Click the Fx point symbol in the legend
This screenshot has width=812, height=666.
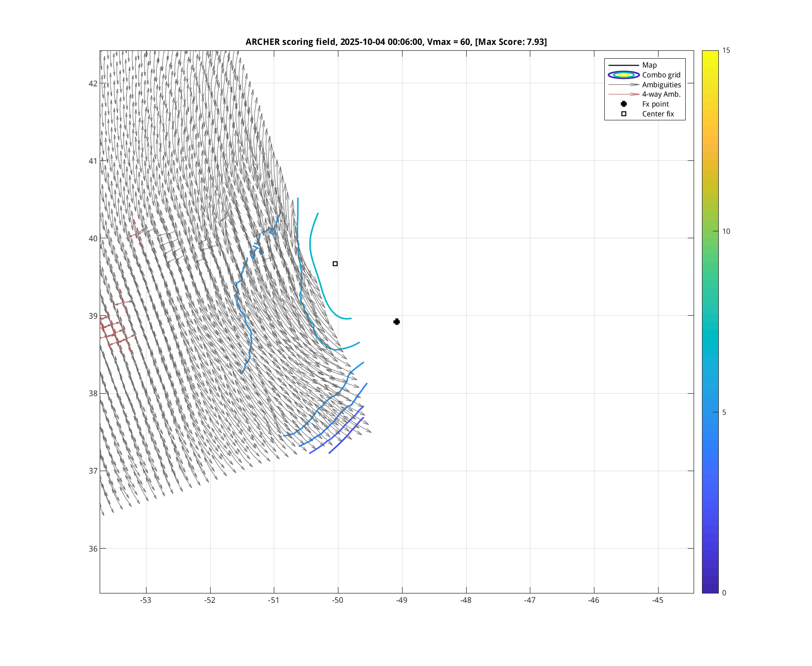click(x=624, y=104)
